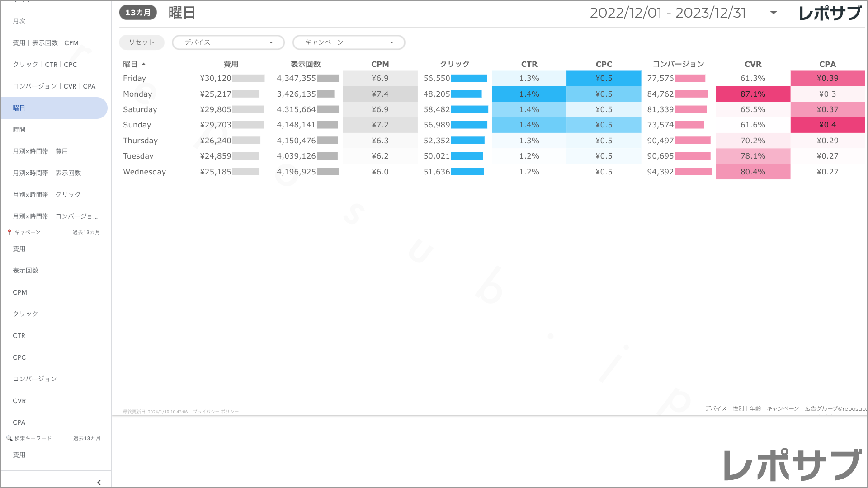This screenshot has width=868, height=488.
Task: Select the 時間 page in sidebar
Action: click(x=19, y=130)
